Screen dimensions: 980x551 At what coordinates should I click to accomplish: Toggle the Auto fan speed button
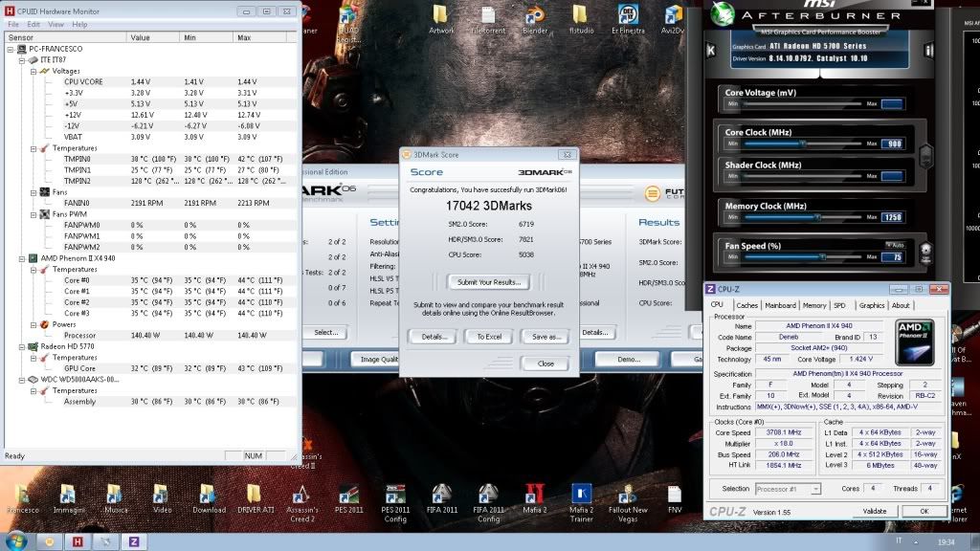click(895, 245)
